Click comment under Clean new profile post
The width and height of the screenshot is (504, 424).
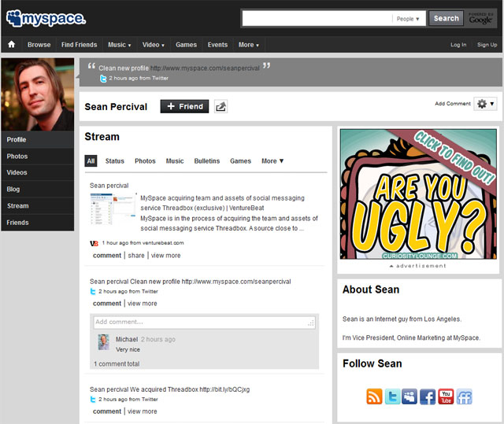tap(107, 304)
